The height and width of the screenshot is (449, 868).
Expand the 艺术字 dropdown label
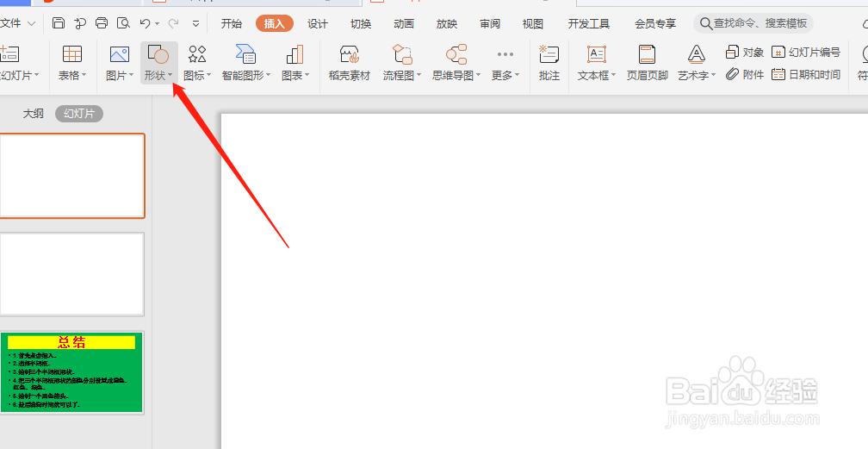click(x=697, y=75)
